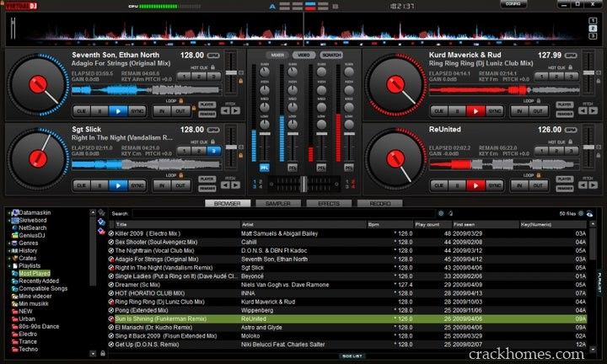The image size is (607, 364).
Task: Open the VIDEO panel
Action: pyautogui.click(x=303, y=56)
